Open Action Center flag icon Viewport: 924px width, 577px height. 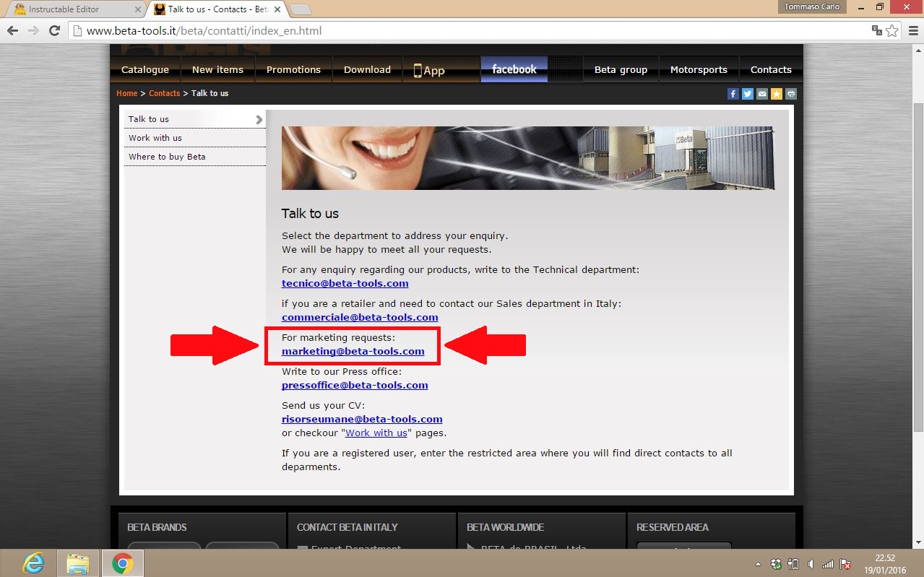(x=845, y=564)
